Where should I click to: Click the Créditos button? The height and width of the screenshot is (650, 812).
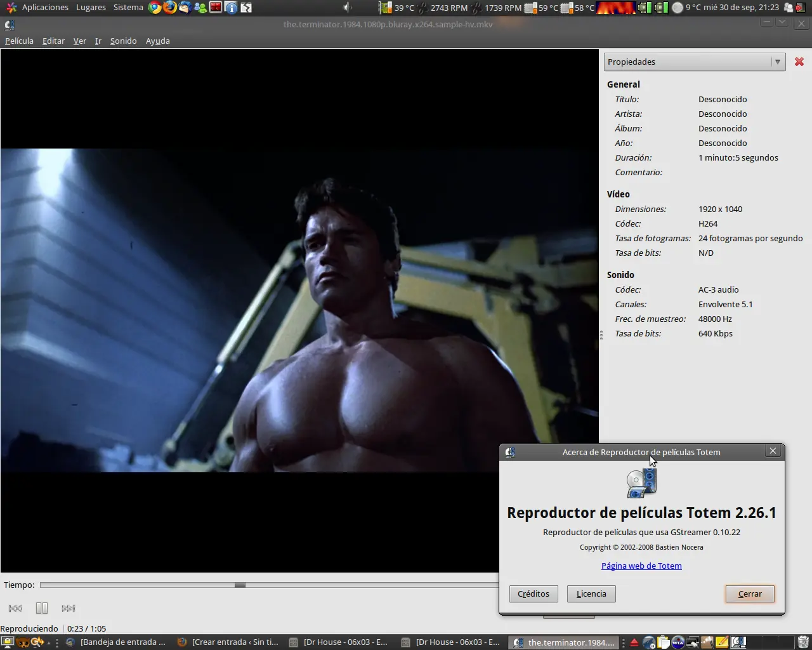click(534, 594)
